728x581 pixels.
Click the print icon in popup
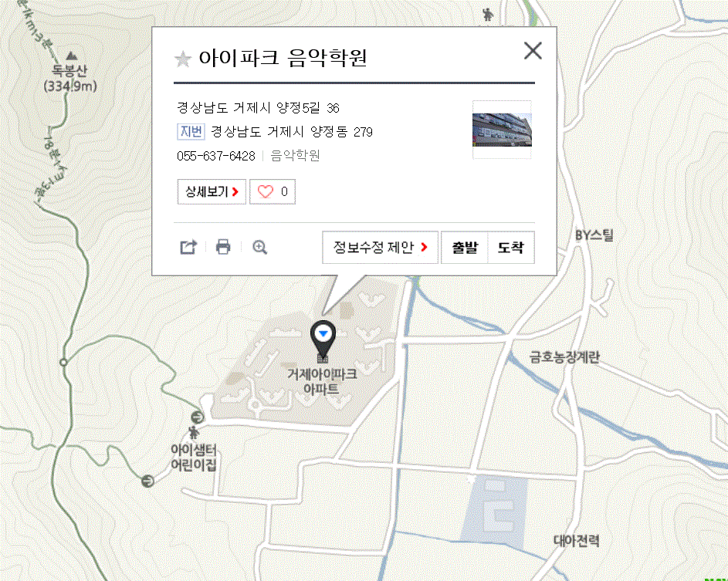point(223,247)
